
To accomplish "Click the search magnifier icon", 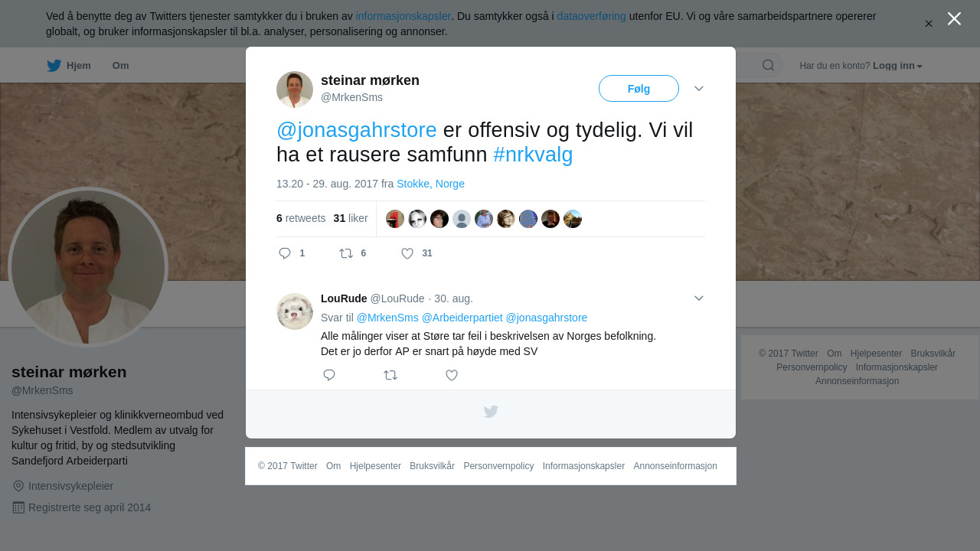I will pos(768,65).
